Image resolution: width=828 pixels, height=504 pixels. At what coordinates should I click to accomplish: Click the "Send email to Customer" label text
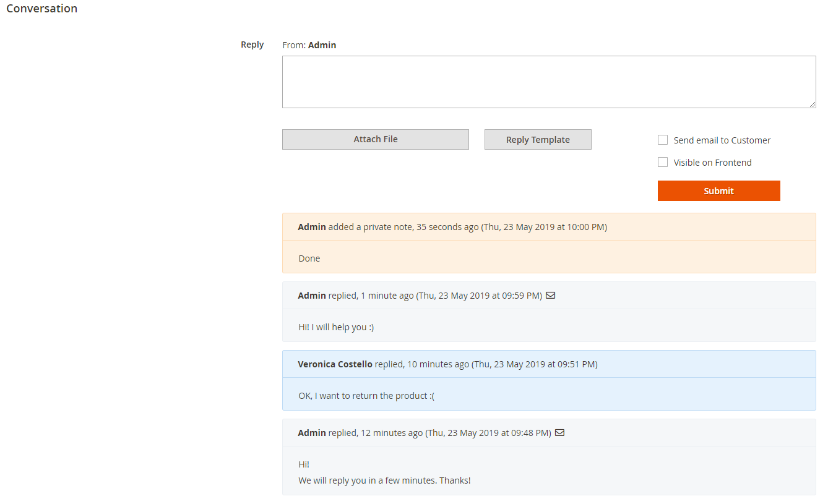pyautogui.click(x=722, y=140)
